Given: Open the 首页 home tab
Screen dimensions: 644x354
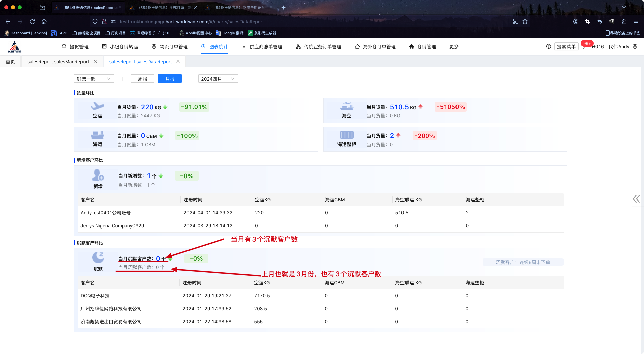Looking at the screenshot, I should pyautogui.click(x=10, y=62).
